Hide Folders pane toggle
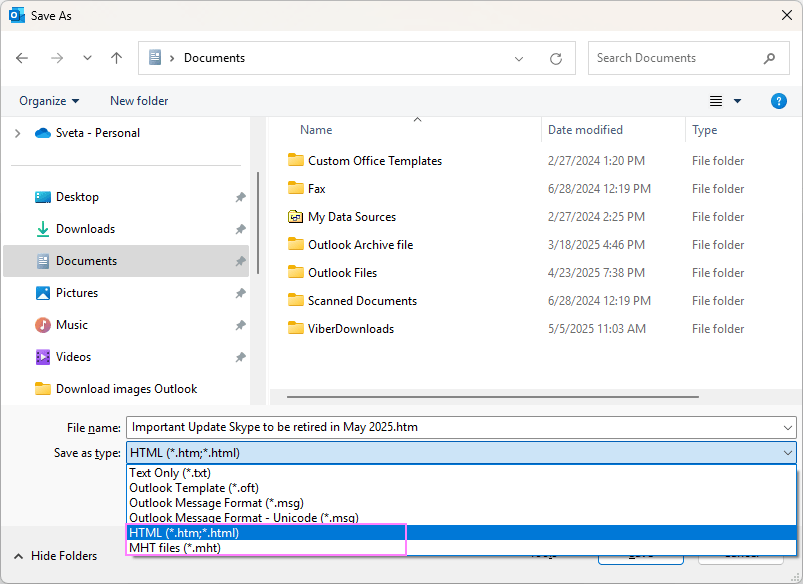The width and height of the screenshot is (803, 584). click(x=55, y=556)
